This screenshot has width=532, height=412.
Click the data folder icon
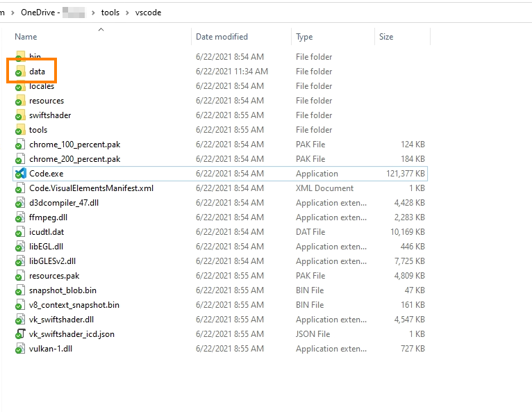(x=20, y=72)
